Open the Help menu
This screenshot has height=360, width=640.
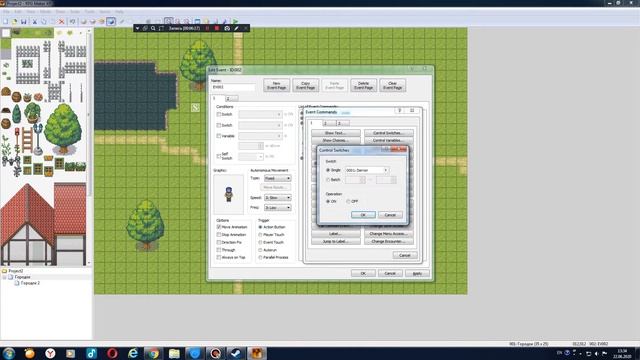click(x=119, y=11)
